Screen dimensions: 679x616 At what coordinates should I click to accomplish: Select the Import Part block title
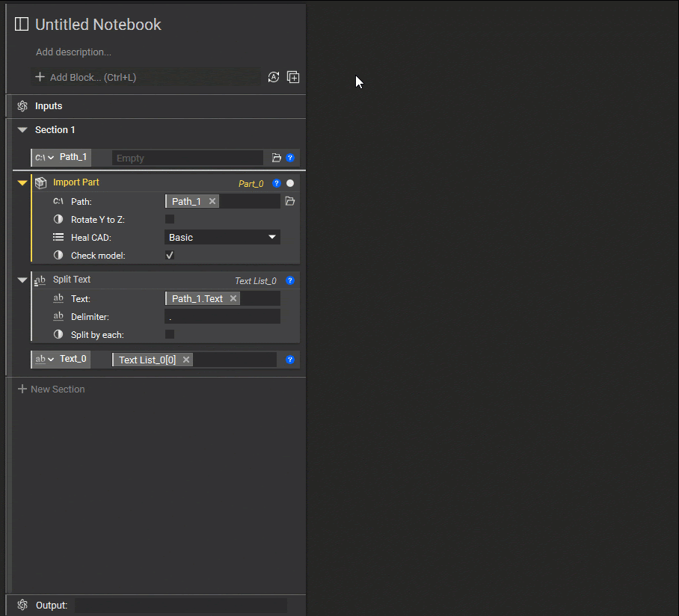(x=76, y=182)
